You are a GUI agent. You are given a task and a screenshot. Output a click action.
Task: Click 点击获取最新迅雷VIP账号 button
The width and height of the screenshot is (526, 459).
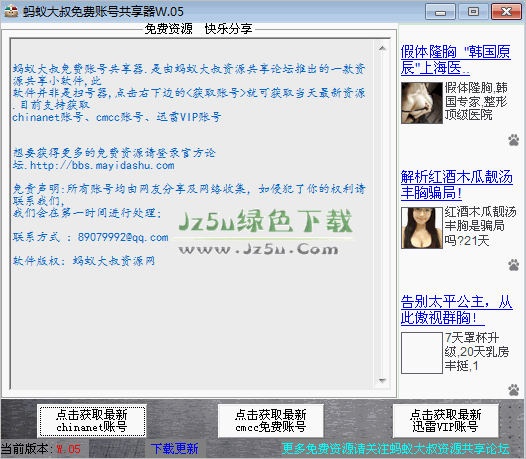pos(446,421)
